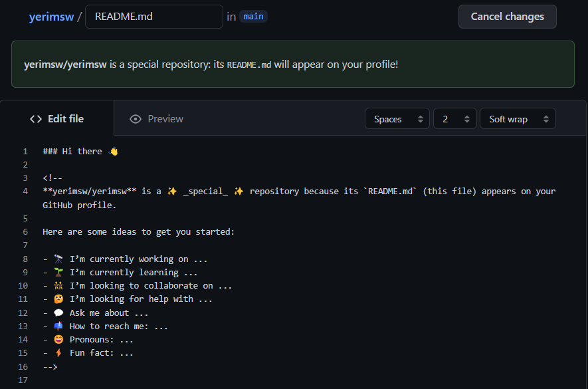Click 'Fun fact: ...' text
The width and height of the screenshot is (588, 389).
pos(101,352)
